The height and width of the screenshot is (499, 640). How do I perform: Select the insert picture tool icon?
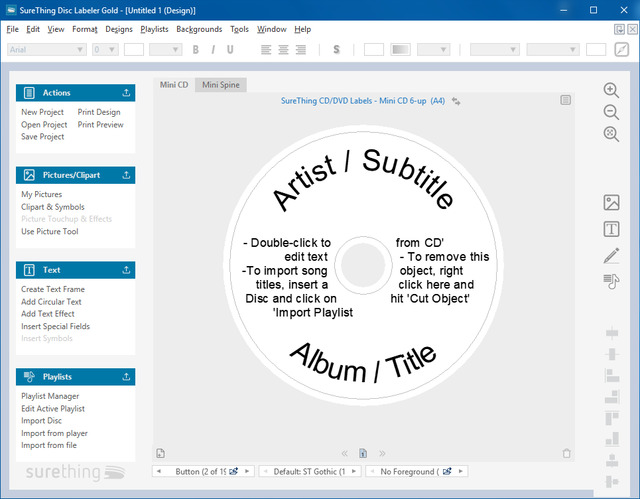pyautogui.click(x=611, y=203)
